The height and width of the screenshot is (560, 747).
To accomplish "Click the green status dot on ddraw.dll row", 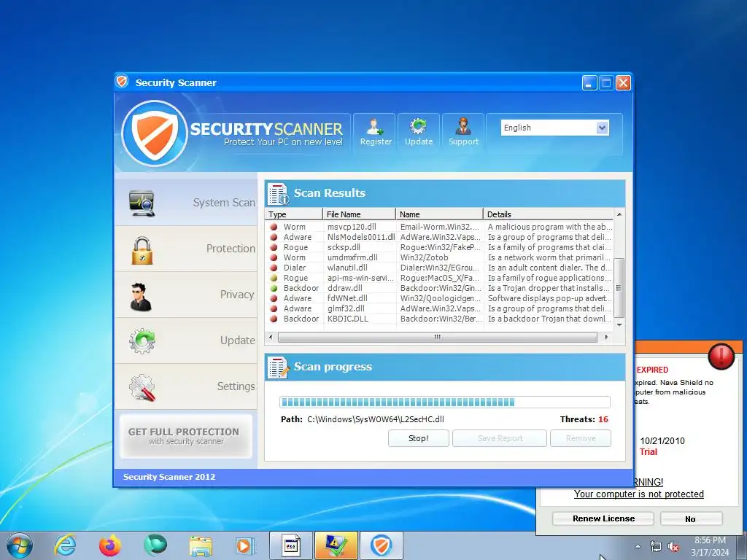I will point(274,288).
